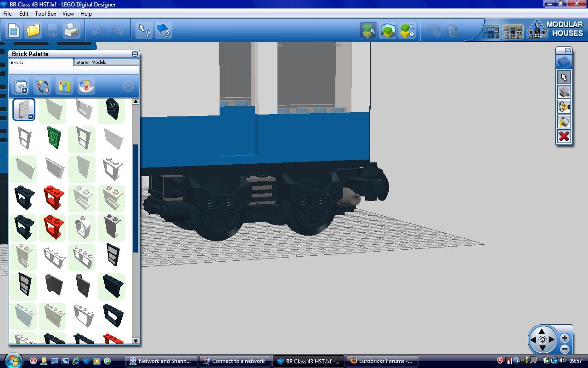The width and height of the screenshot is (588, 368).
Task: Collapse the Brick Palette panel
Action: coord(135,54)
